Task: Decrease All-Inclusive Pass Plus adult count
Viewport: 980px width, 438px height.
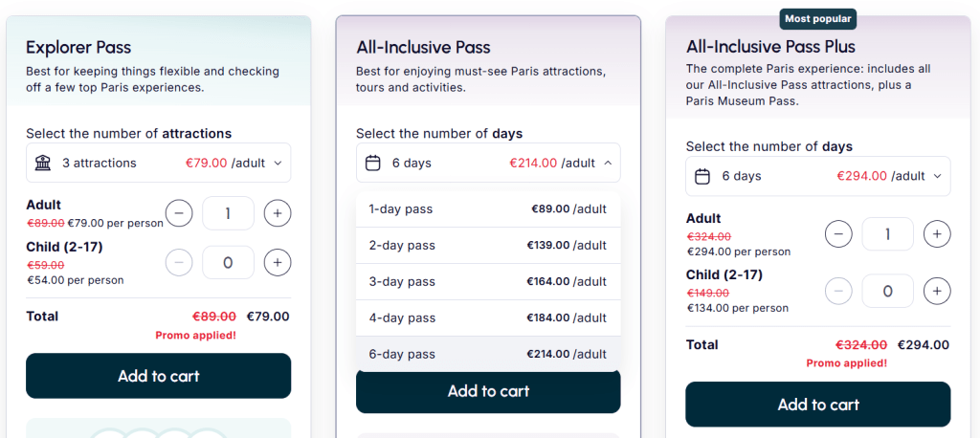Action: [x=838, y=232]
